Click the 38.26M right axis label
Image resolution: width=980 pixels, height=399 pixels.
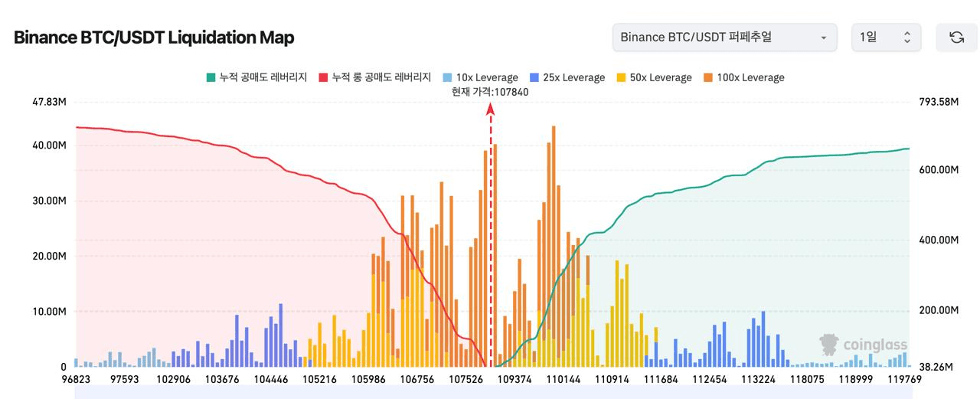pos(936,368)
